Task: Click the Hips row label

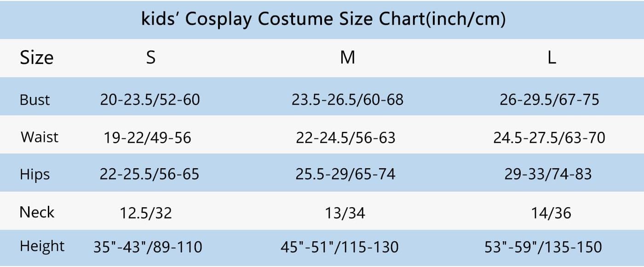Action: coord(35,175)
